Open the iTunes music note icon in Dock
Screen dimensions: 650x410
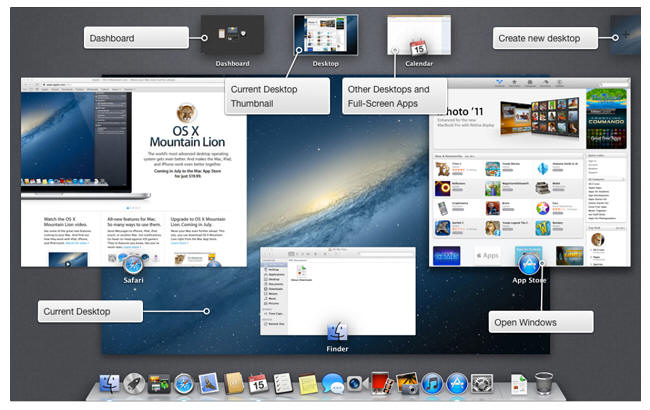point(432,383)
